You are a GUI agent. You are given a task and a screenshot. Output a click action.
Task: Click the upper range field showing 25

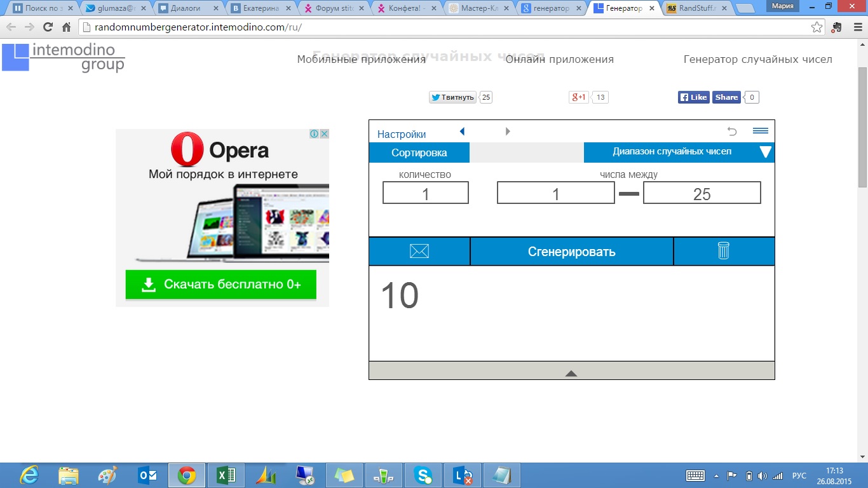pyautogui.click(x=702, y=193)
